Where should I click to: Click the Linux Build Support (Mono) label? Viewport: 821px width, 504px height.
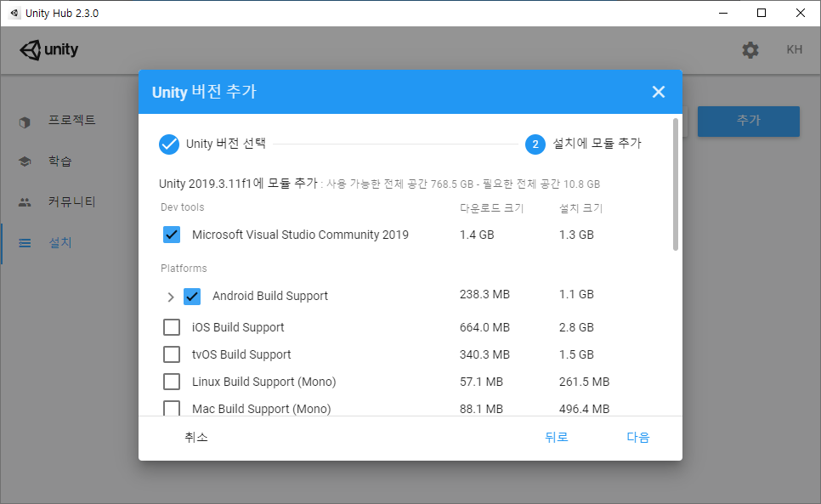pyautogui.click(x=263, y=382)
